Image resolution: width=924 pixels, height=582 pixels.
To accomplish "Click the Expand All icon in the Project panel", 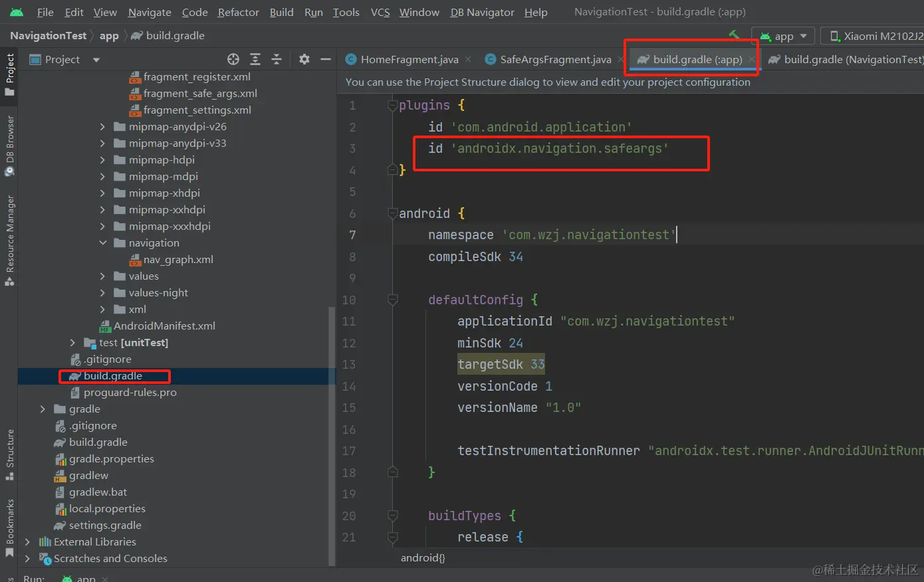I will click(x=255, y=59).
